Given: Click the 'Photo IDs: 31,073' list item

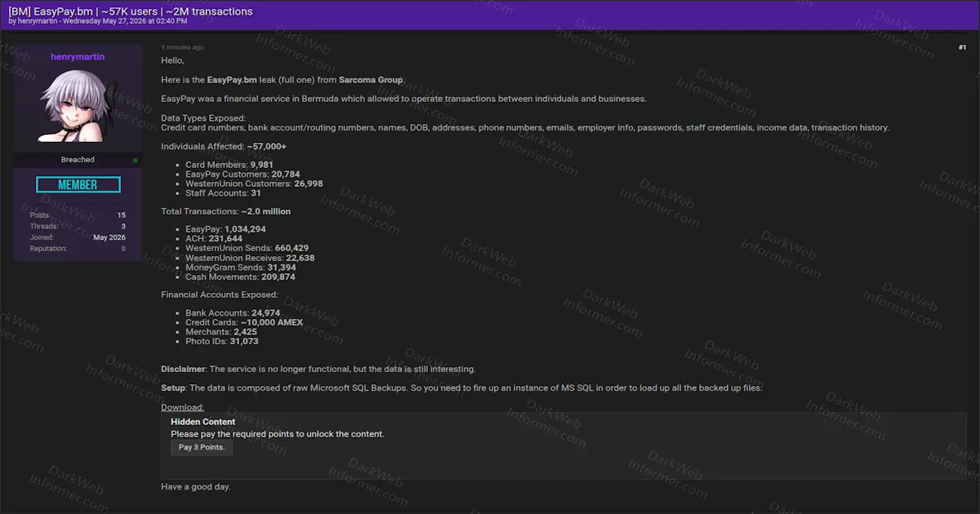Looking at the screenshot, I should 222,342.
